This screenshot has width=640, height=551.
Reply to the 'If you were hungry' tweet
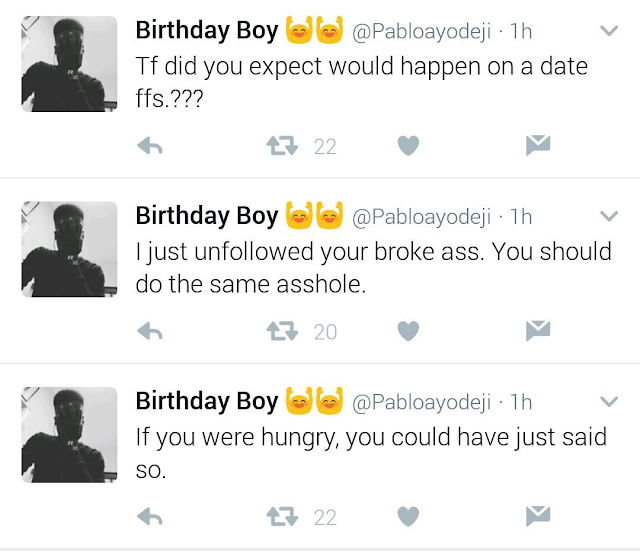tap(150, 517)
